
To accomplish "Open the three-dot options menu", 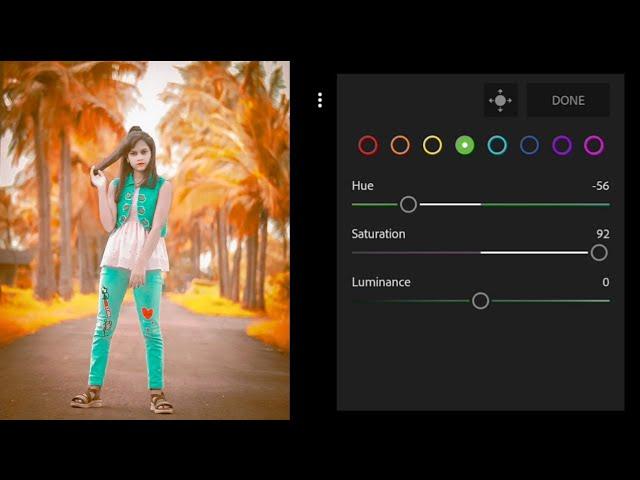I will (320, 100).
